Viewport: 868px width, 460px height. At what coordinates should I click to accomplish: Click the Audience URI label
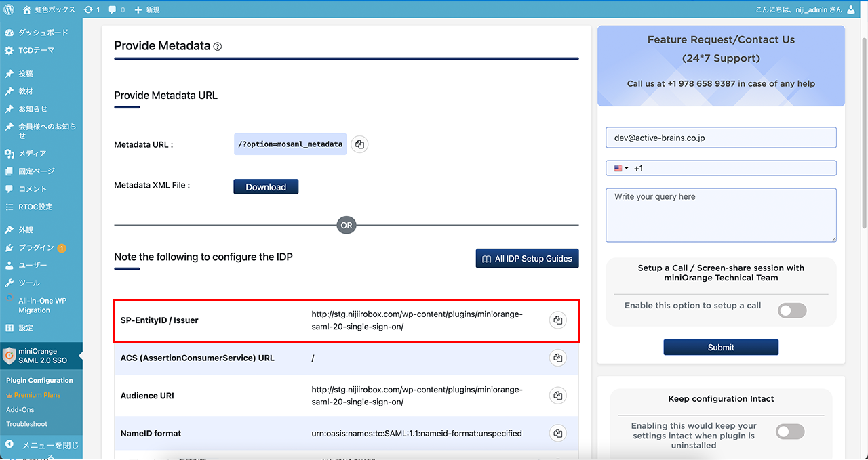coord(147,396)
